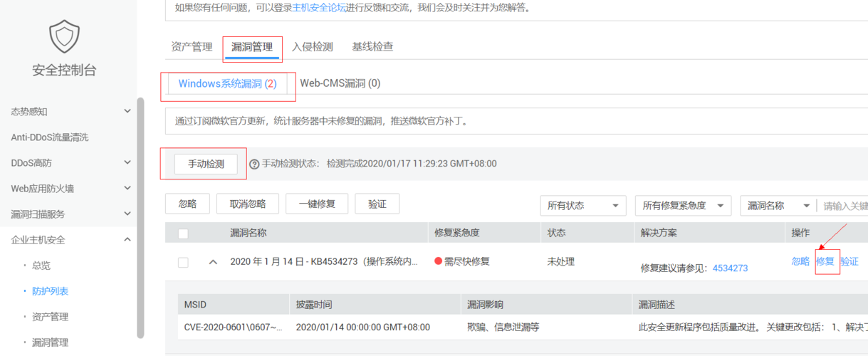This screenshot has height=356, width=868.
Task: Click the 忽略 batch button above table
Action: click(x=187, y=204)
